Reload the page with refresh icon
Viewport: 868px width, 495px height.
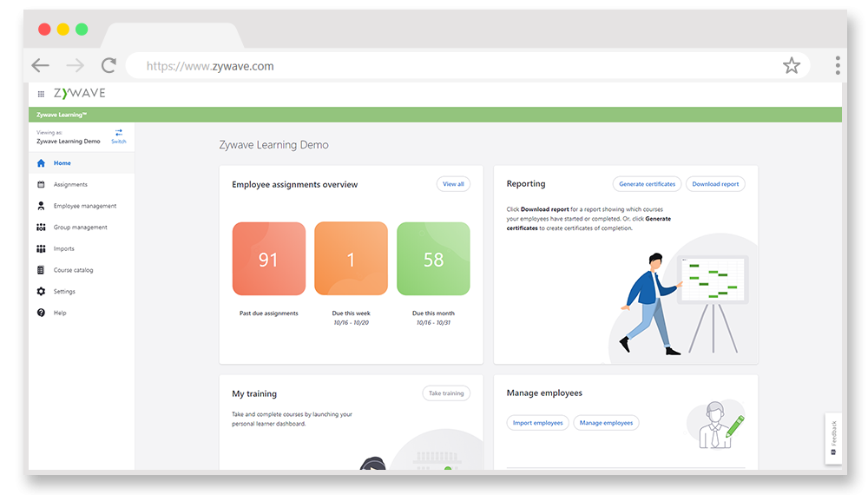pyautogui.click(x=108, y=65)
